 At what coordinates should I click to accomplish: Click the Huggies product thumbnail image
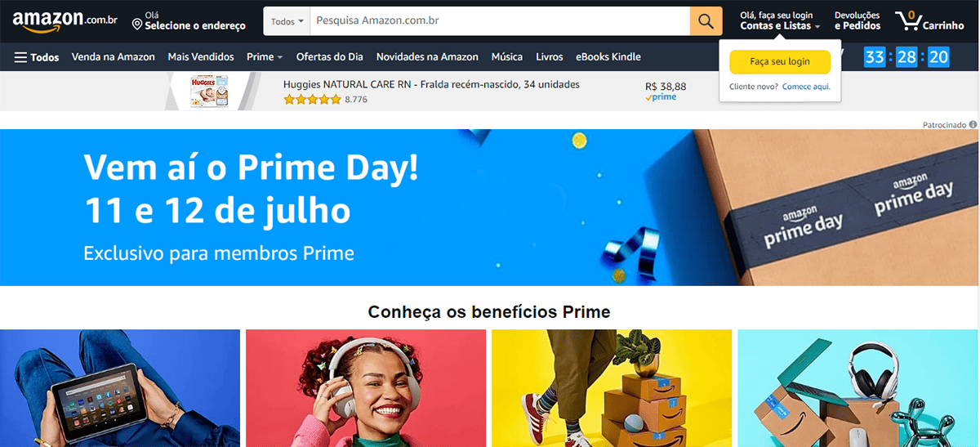click(x=209, y=91)
